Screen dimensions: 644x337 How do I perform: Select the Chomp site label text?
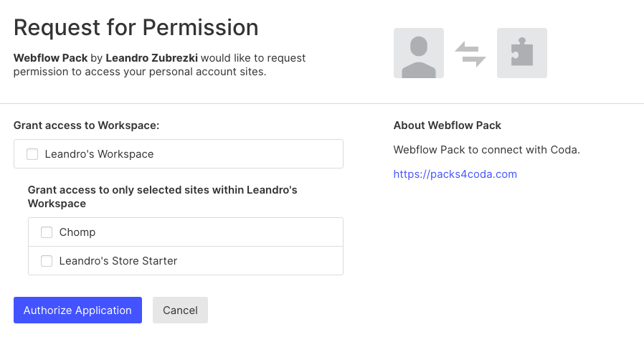[x=77, y=232]
